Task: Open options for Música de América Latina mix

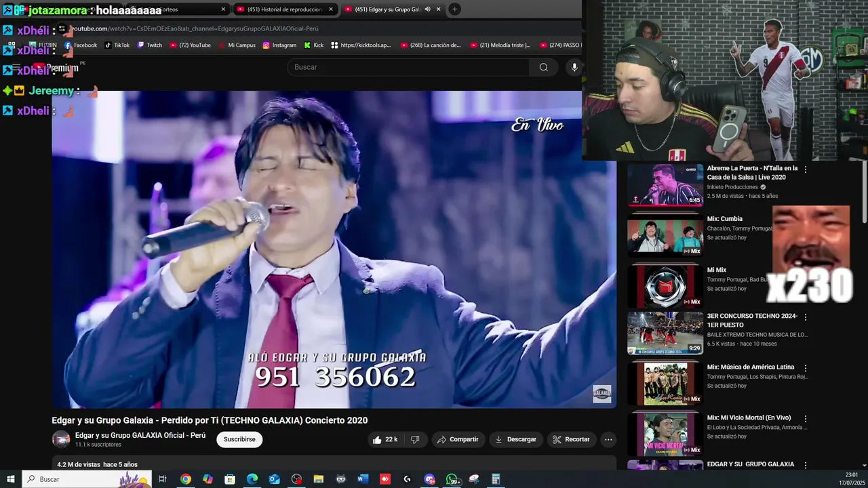Action: (x=806, y=368)
